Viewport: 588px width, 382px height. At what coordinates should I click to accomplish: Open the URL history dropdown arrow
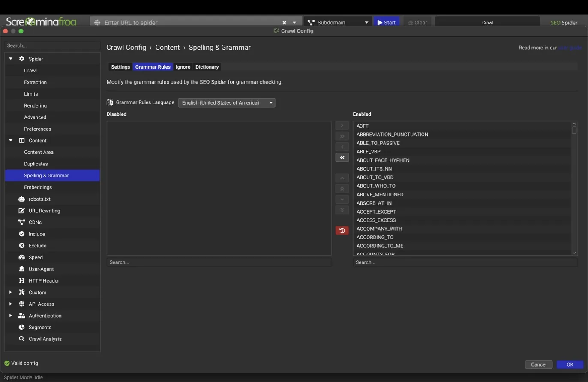[294, 23]
